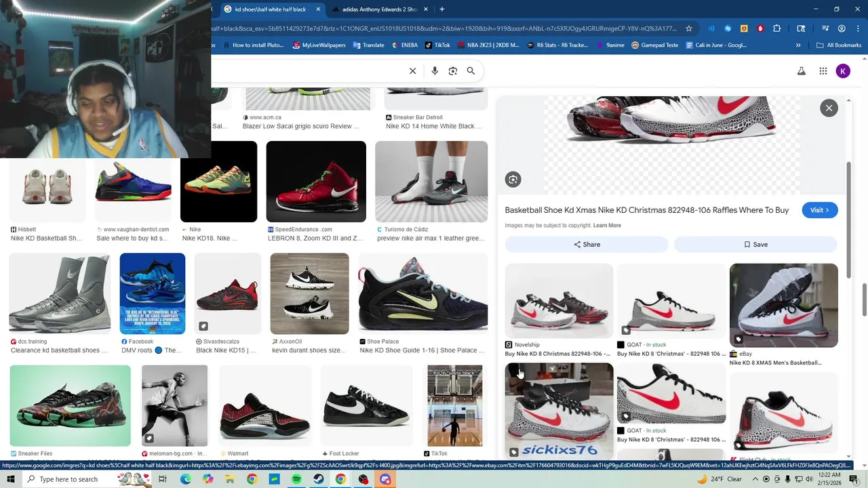This screenshot has height=488, width=868.
Task: Open the Foot Locker black shoe image
Action: (367, 405)
